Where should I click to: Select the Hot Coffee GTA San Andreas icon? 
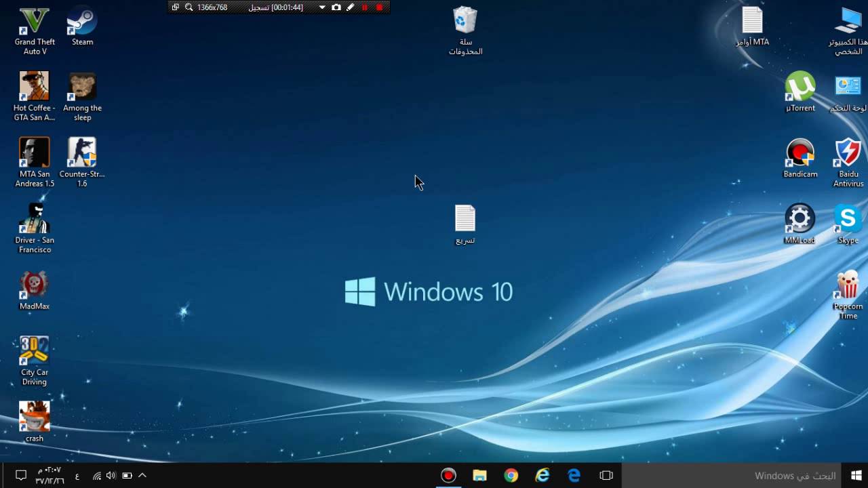point(35,97)
